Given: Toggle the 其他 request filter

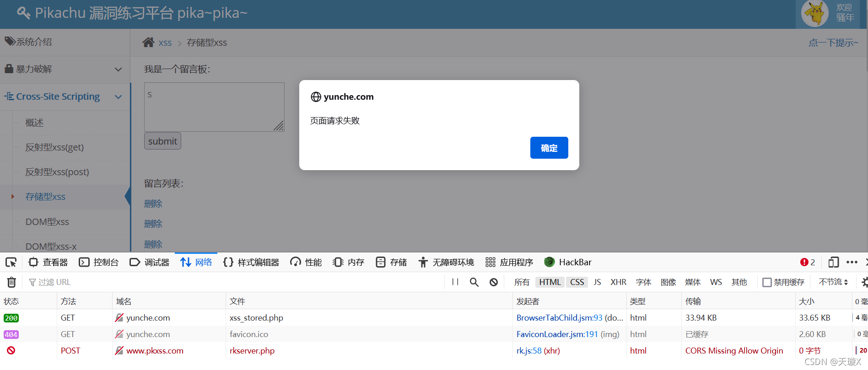Looking at the screenshot, I should coord(739,282).
